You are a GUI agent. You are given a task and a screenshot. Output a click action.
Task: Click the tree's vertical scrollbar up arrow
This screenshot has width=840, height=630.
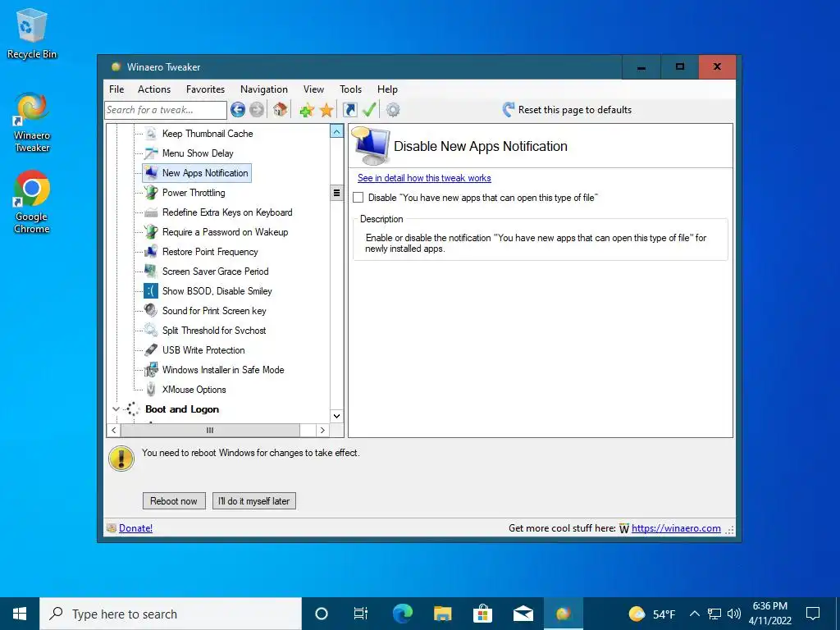coord(336,131)
